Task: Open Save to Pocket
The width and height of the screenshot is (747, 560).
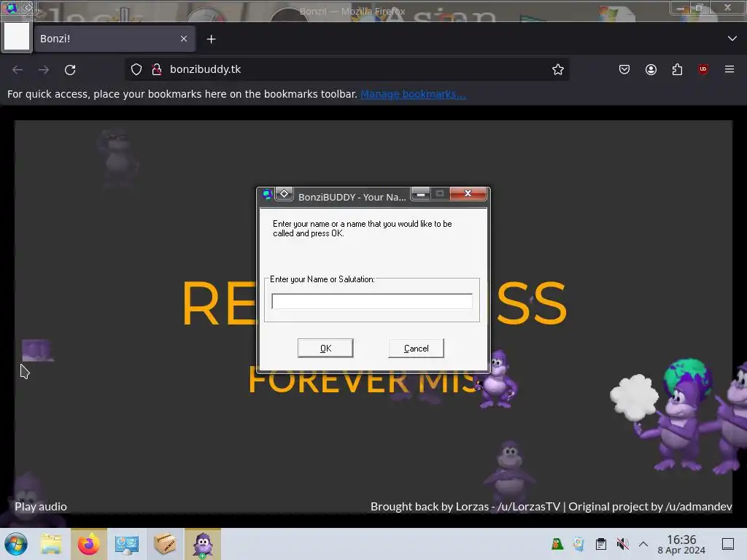Action: pyautogui.click(x=624, y=69)
